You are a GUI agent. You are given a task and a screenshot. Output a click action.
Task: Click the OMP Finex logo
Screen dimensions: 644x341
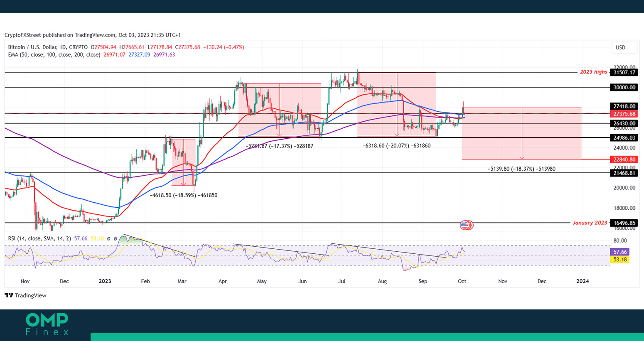(x=47, y=324)
